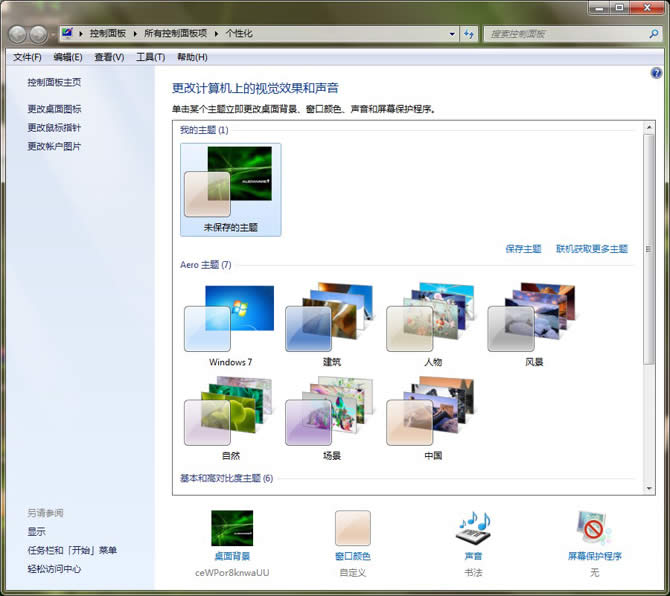670x596 pixels.
Task: Select the 建筑 architecture theme
Action: pyautogui.click(x=331, y=320)
